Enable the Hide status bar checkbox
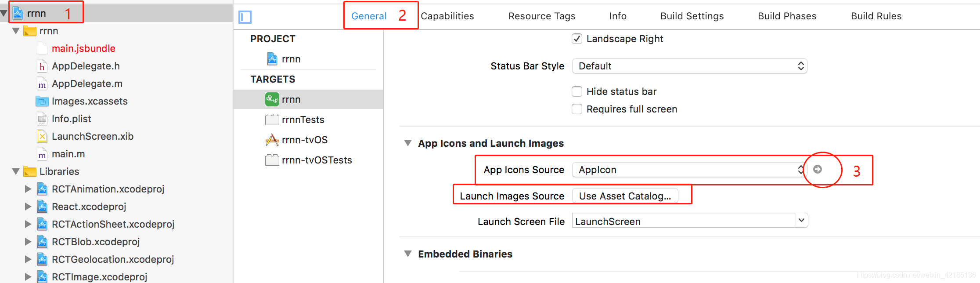The width and height of the screenshot is (980, 283). (577, 91)
